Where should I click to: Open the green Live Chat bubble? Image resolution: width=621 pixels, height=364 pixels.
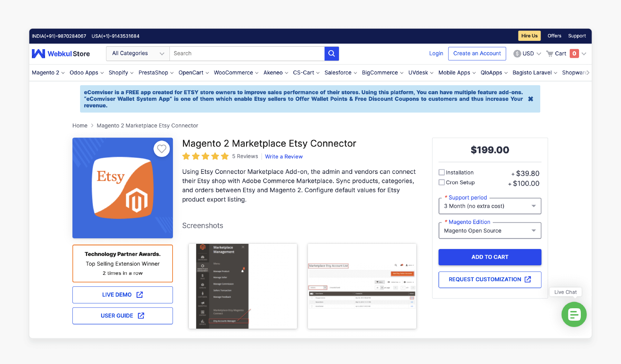574,314
